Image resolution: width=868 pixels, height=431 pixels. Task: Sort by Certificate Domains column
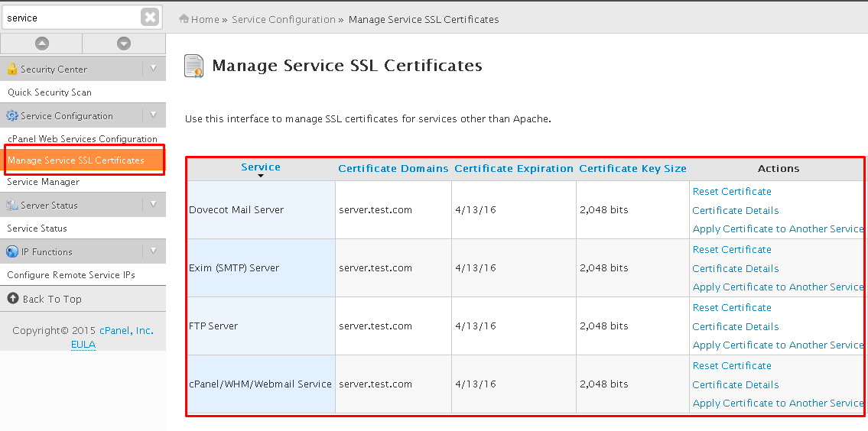click(393, 169)
